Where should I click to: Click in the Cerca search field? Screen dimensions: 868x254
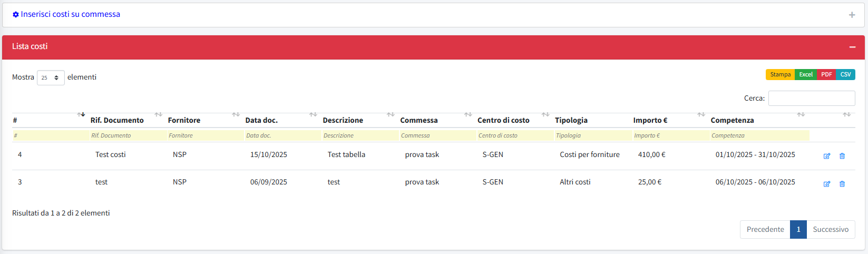point(811,98)
